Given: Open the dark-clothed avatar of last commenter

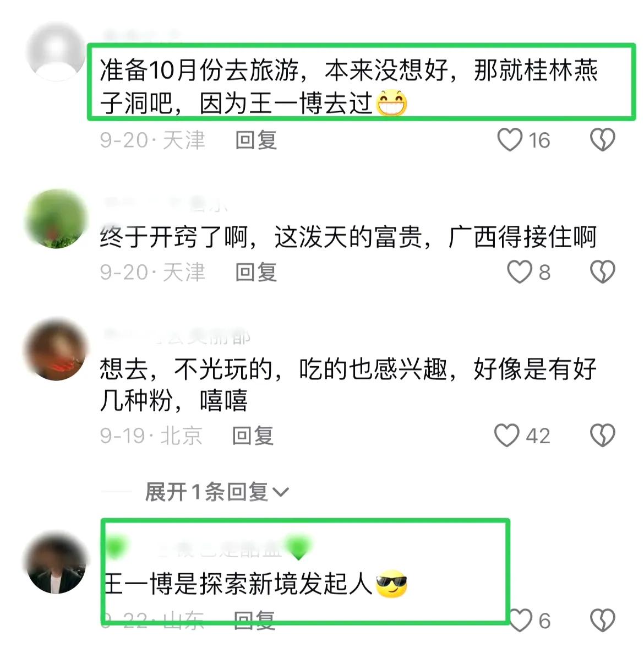Looking at the screenshot, I should [x=56, y=563].
